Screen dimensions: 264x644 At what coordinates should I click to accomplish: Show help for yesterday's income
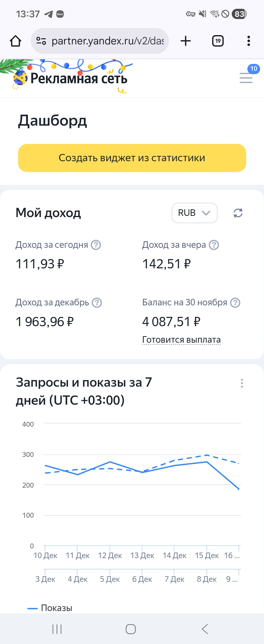214,245
